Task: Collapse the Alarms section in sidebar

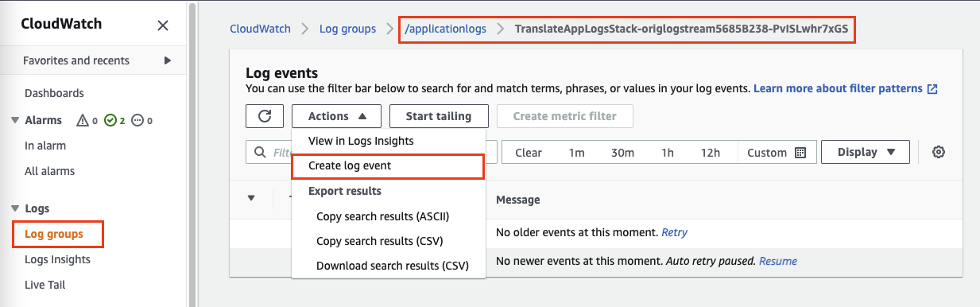Action: (15, 121)
